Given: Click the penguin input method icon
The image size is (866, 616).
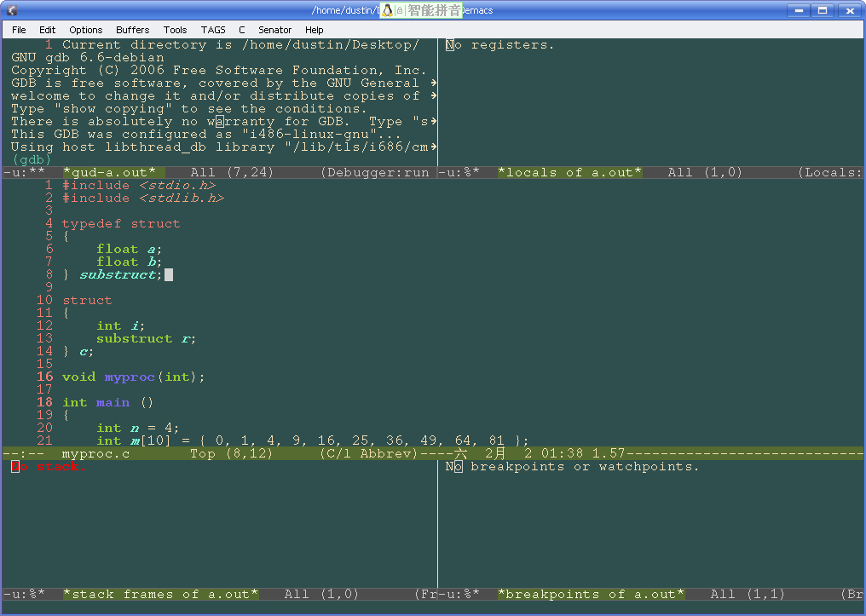Looking at the screenshot, I should click(x=387, y=10).
